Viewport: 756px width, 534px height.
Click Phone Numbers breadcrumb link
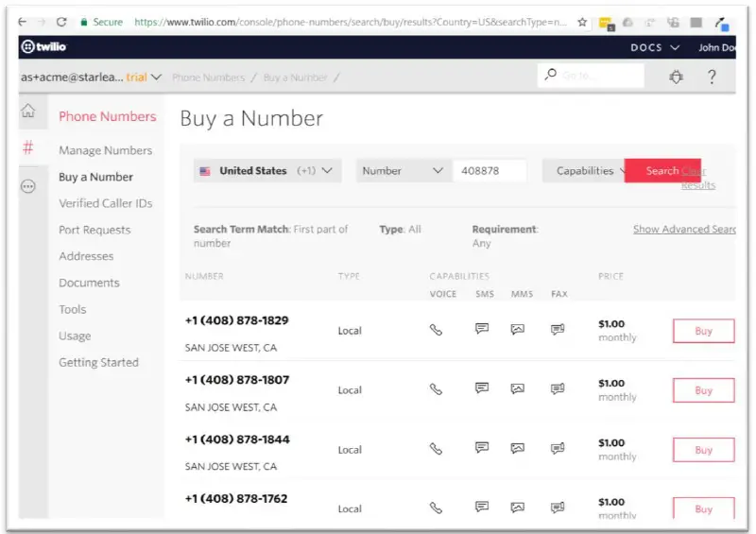tap(208, 78)
